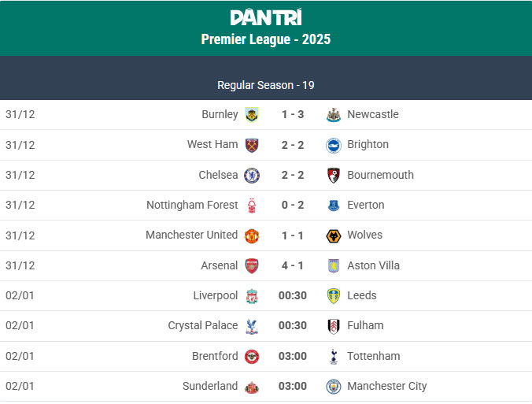Viewport: 532px width, 404px height.
Task: Click the Arsenal vs Aston Villa 4 - 1 score
Action: (293, 265)
